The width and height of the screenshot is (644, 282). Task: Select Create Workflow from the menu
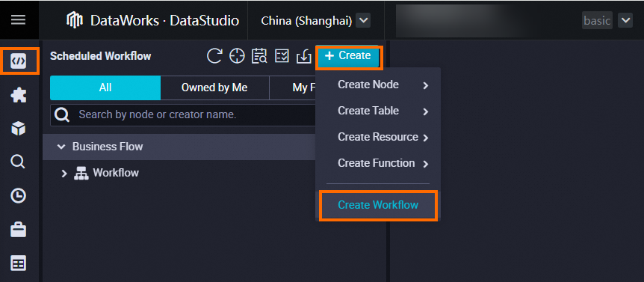[x=378, y=205]
